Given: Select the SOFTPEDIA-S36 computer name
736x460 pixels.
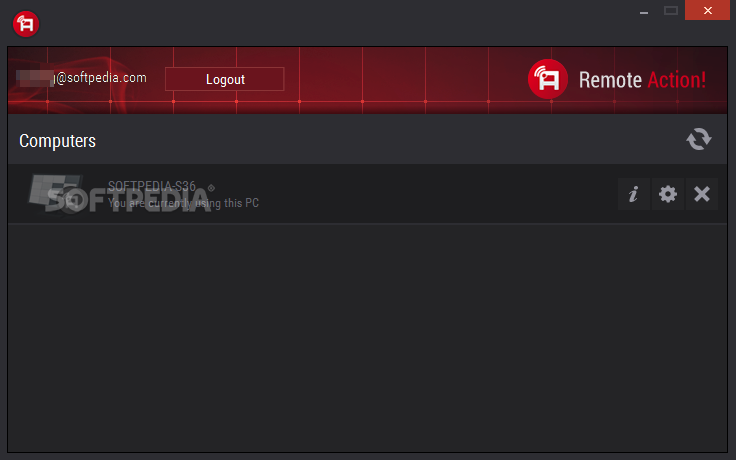Looking at the screenshot, I should 152,186.
